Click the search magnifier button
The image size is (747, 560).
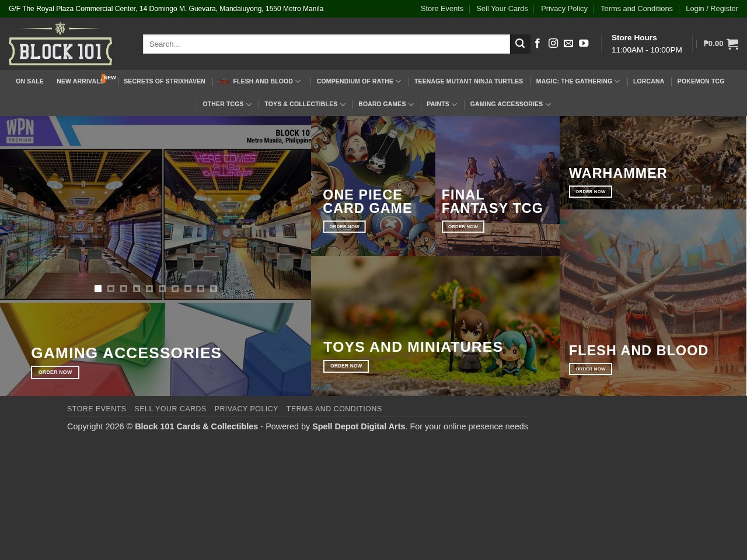coord(520,44)
